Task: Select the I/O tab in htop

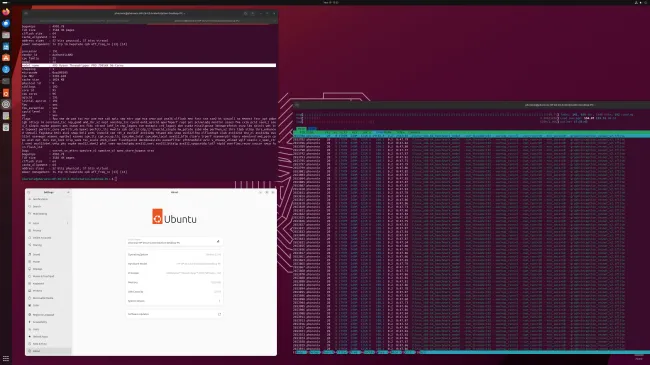Action: (x=312, y=129)
